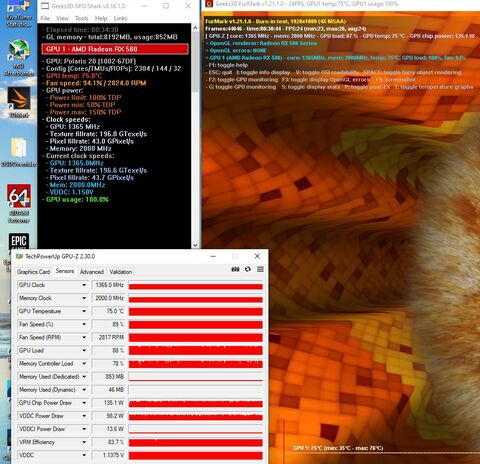Screen dimensions: 480x464
Task: Open the 3DMark desktop icon
Action: pyautogui.click(x=19, y=103)
